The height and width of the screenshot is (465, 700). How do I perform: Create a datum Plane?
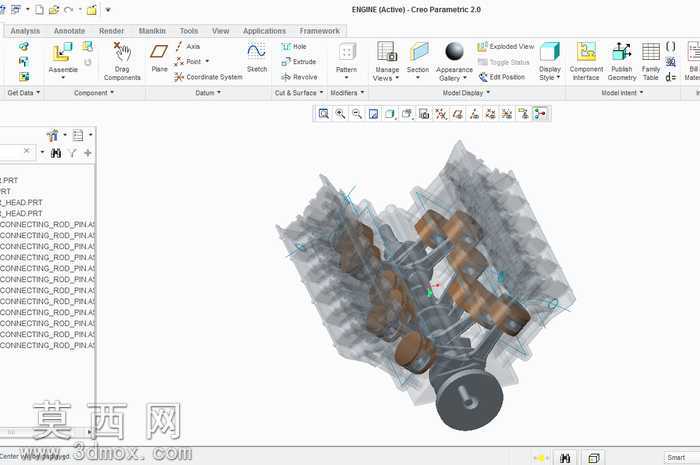[159, 57]
